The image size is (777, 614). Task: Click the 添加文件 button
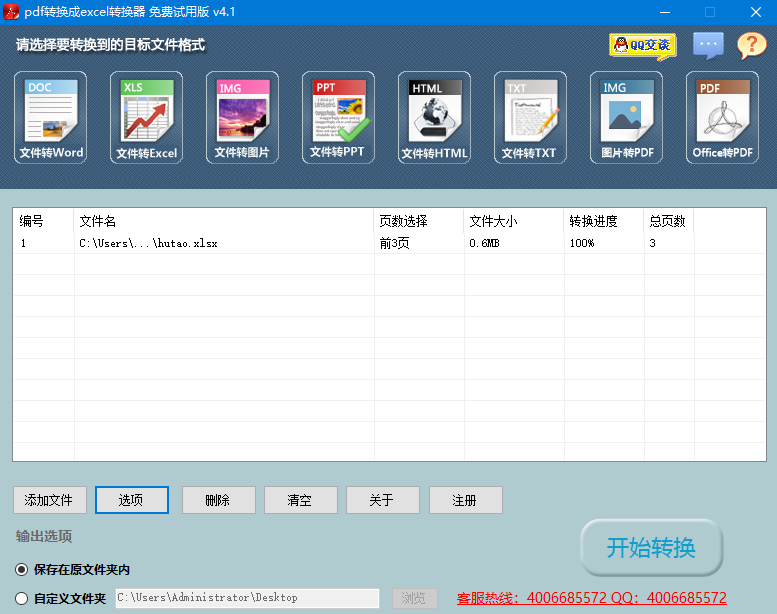(50, 500)
